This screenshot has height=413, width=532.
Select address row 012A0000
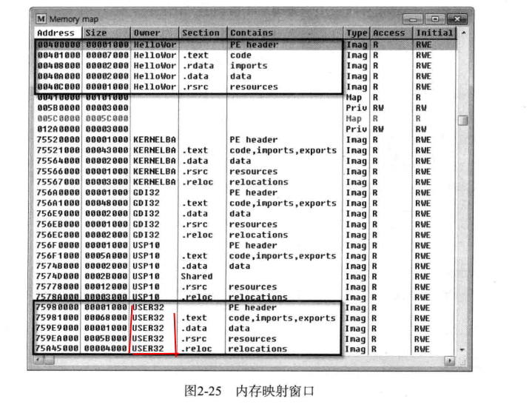point(245,129)
